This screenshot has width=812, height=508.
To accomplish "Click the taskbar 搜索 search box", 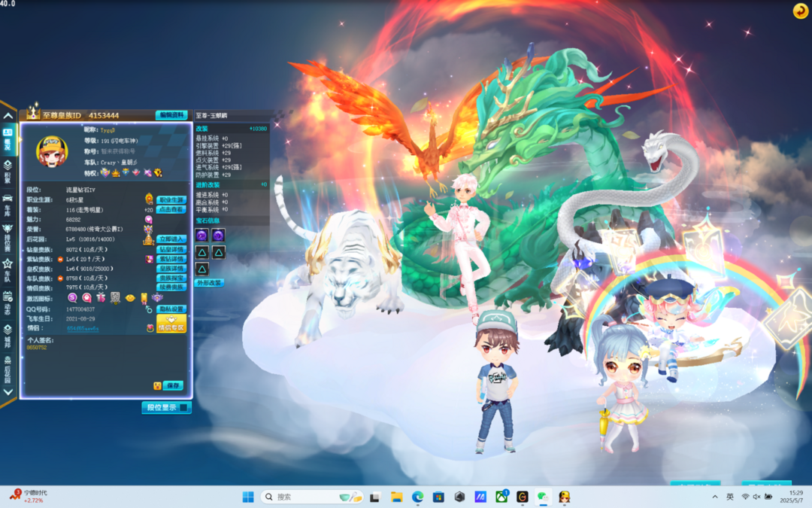I will (x=312, y=497).
